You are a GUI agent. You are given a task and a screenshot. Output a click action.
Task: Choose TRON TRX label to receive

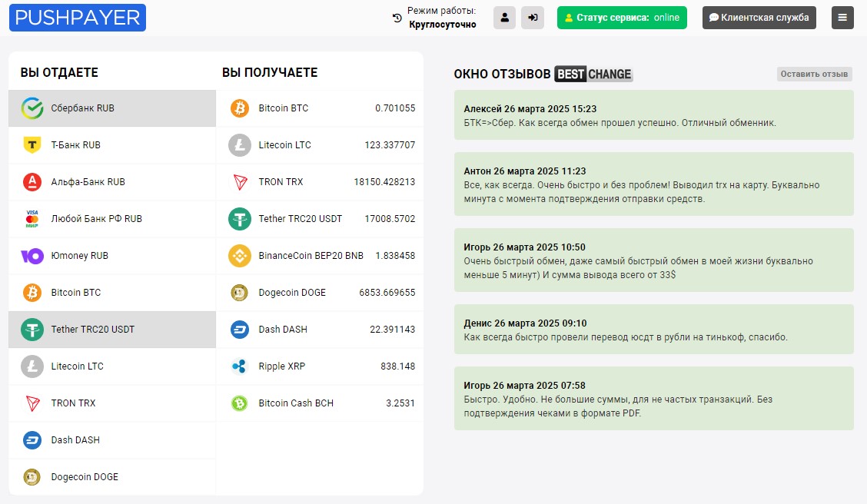click(x=281, y=182)
